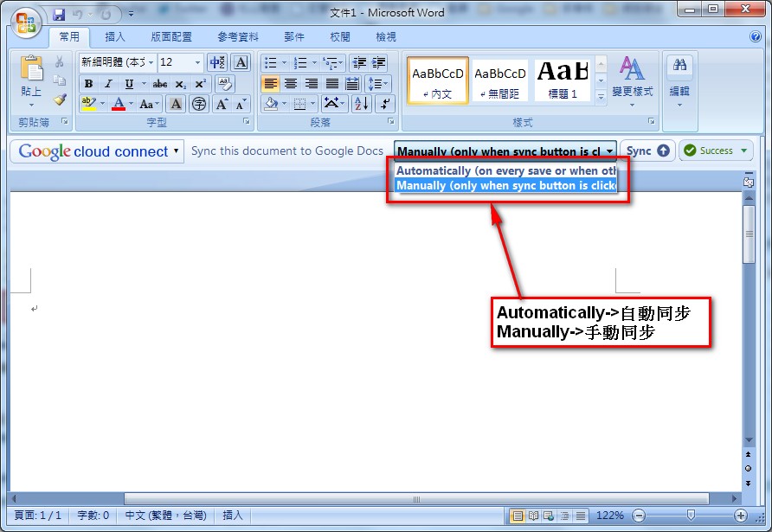Image resolution: width=772 pixels, height=532 pixels.
Task: Choose Automatically sync option in list
Action: click(x=506, y=170)
